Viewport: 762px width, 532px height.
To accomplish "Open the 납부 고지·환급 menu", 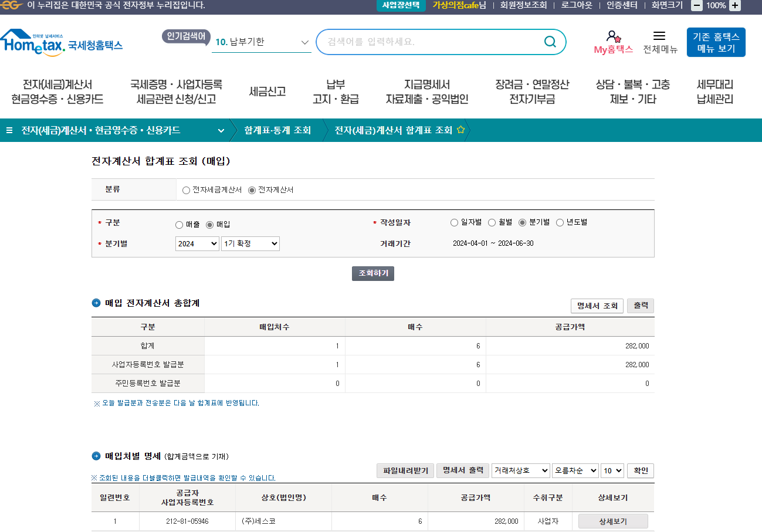I will click(336, 92).
